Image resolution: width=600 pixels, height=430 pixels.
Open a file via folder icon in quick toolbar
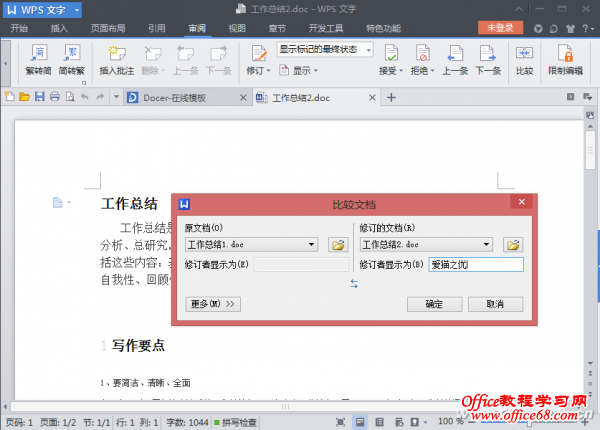(x=24, y=97)
